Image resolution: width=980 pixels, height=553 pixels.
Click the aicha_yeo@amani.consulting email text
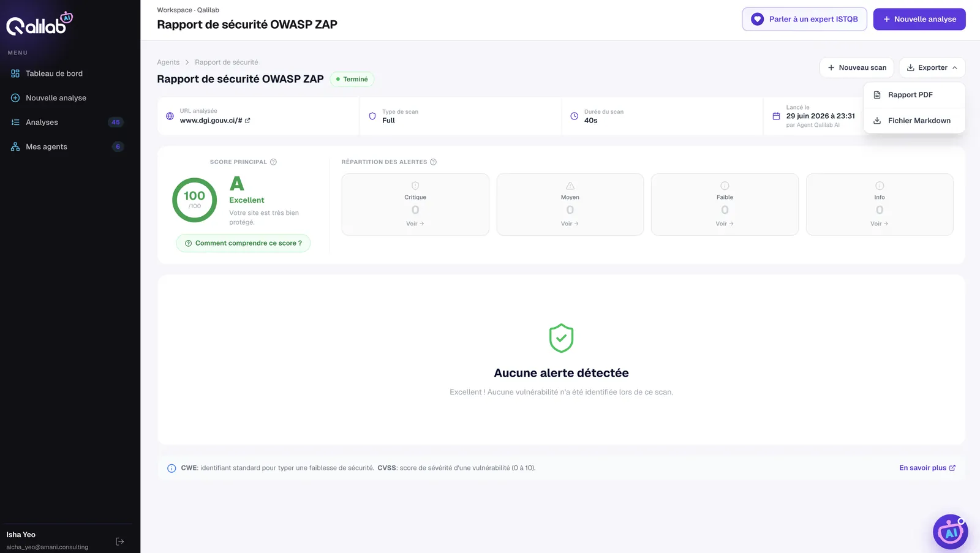(47, 547)
